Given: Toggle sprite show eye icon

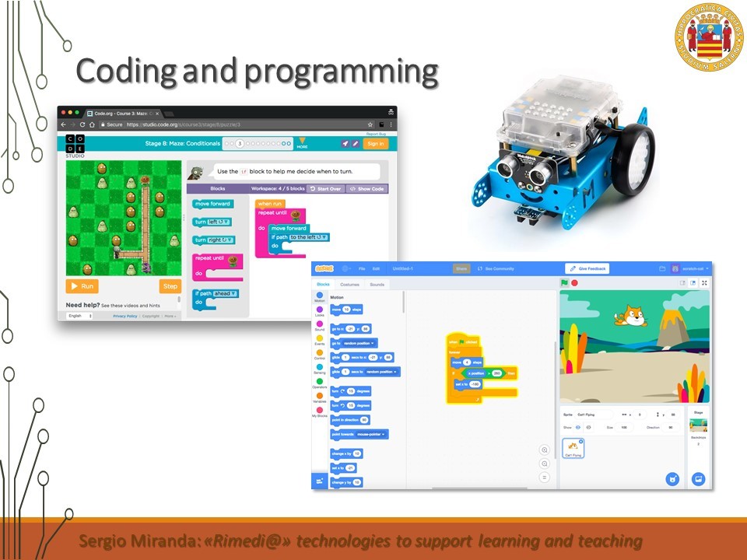Looking at the screenshot, I should pos(578,428).
